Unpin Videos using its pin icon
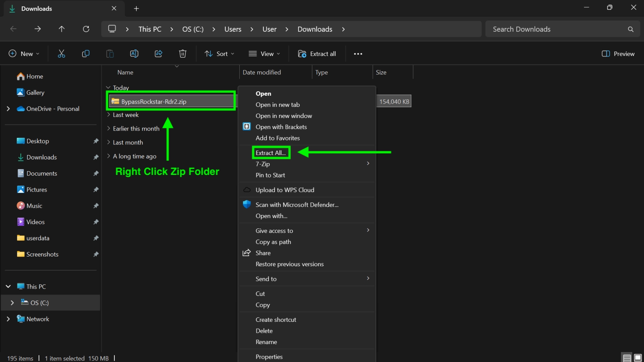644x362 pixels. click(96, 222)
